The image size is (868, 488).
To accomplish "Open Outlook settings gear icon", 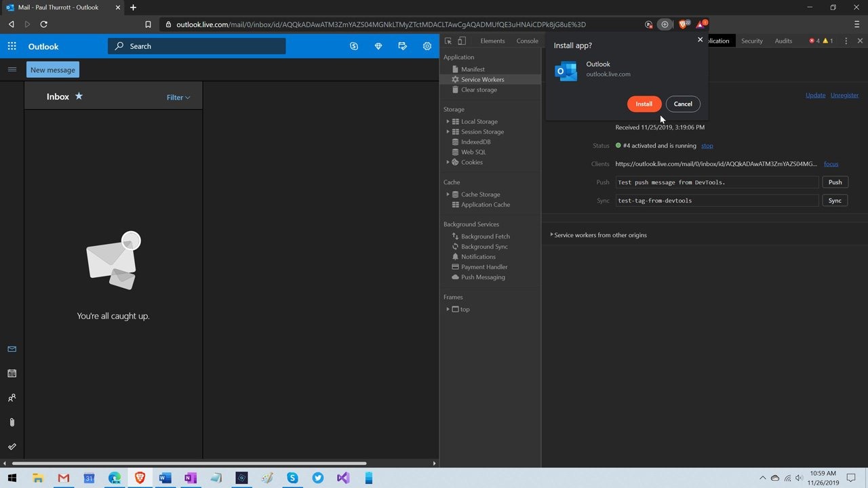I will 427,46.
